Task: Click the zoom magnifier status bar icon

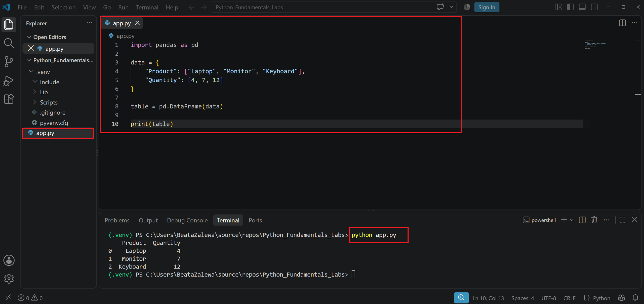Action: pyautogui.click(x=461, y=298)
